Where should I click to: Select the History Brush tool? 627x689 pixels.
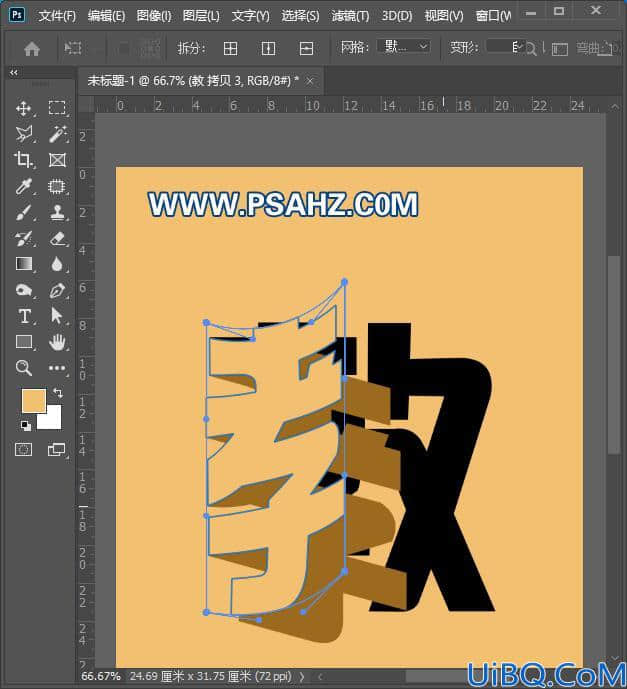coord(24,239)
